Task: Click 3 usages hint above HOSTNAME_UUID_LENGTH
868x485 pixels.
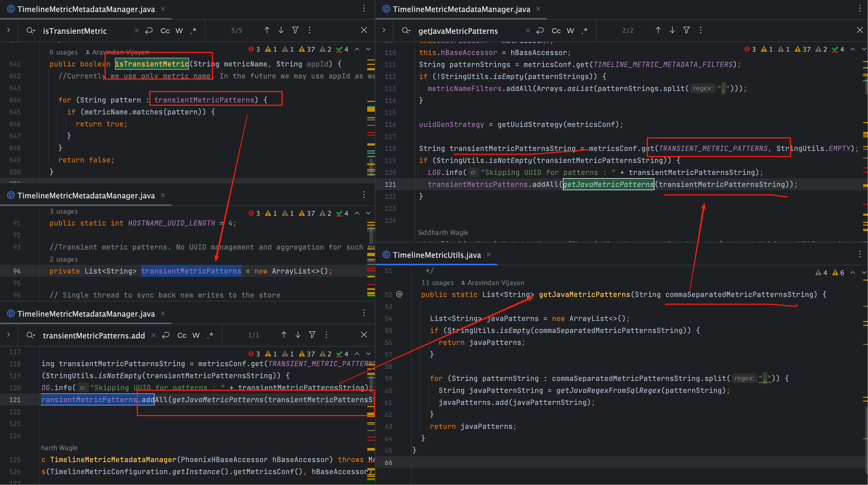Action: [63, 211]
